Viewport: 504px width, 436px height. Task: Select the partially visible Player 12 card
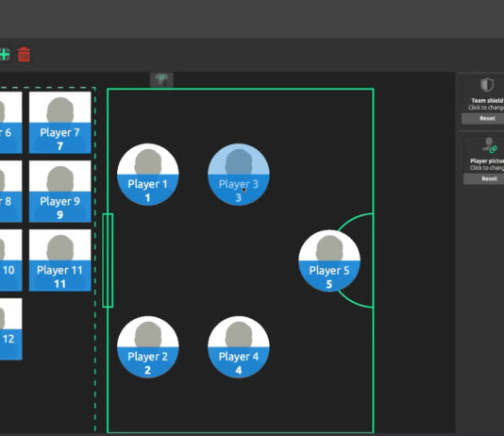(x=11, y=329)
